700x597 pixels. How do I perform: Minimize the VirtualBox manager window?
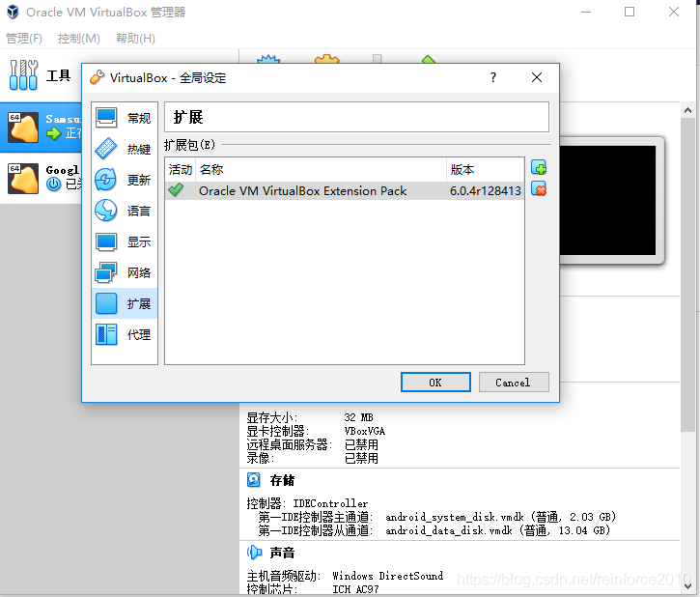coord(586,12)
